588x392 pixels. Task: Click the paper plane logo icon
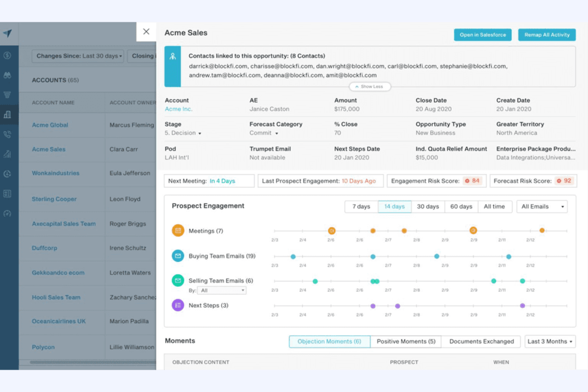(x=8, y=33)
